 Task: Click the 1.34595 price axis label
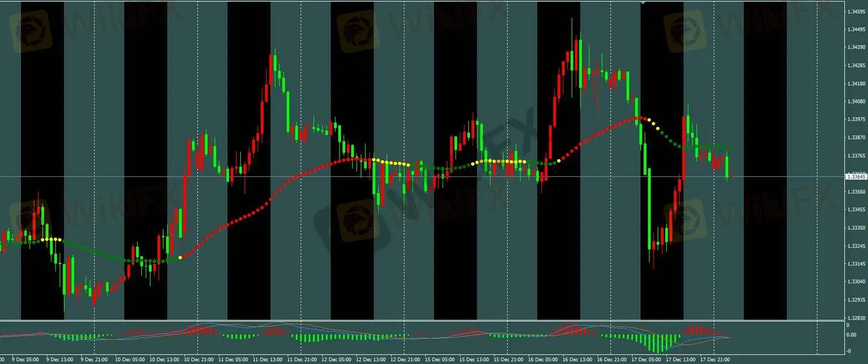coord(855,12)
